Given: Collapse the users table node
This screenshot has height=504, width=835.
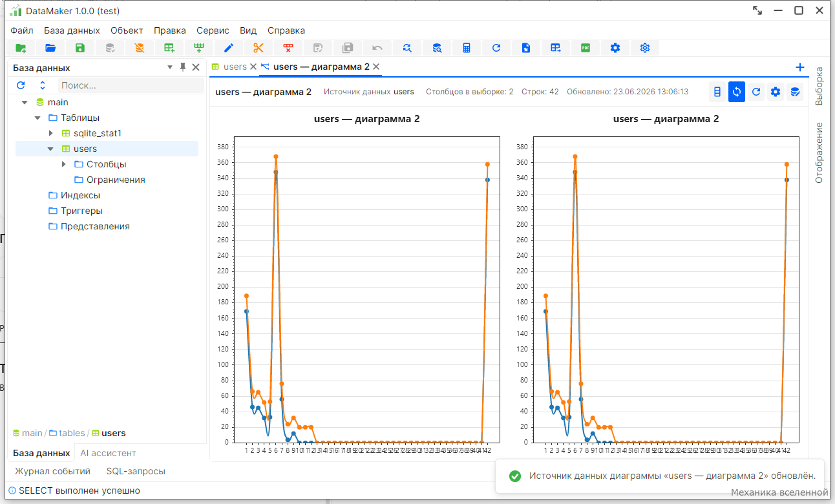Looking at the screenshot, I should (51, 149).
